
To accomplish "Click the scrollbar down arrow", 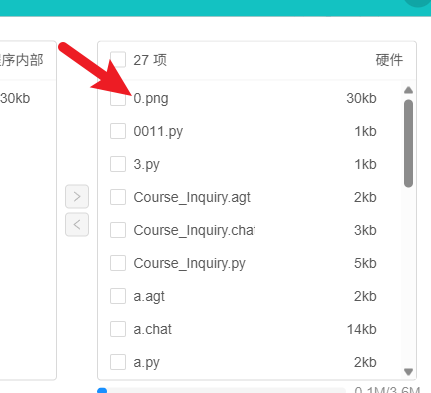I will 408,371.
